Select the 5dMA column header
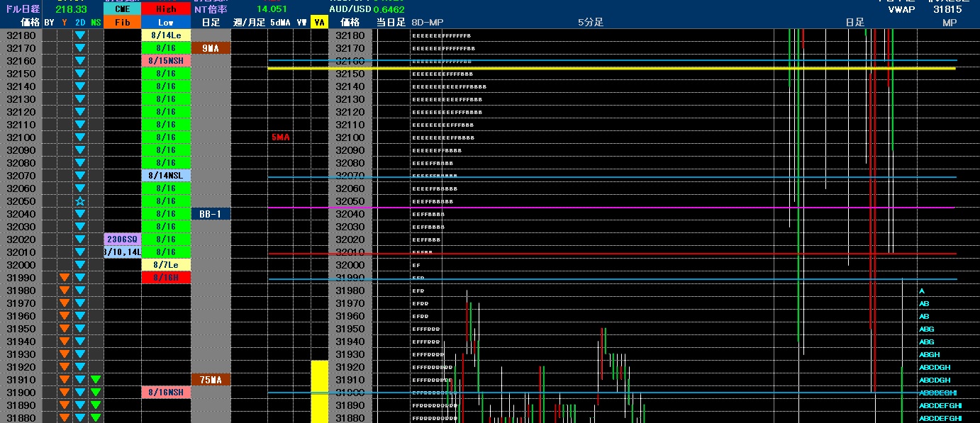The image size is (980, 423). tap(281, 23)
